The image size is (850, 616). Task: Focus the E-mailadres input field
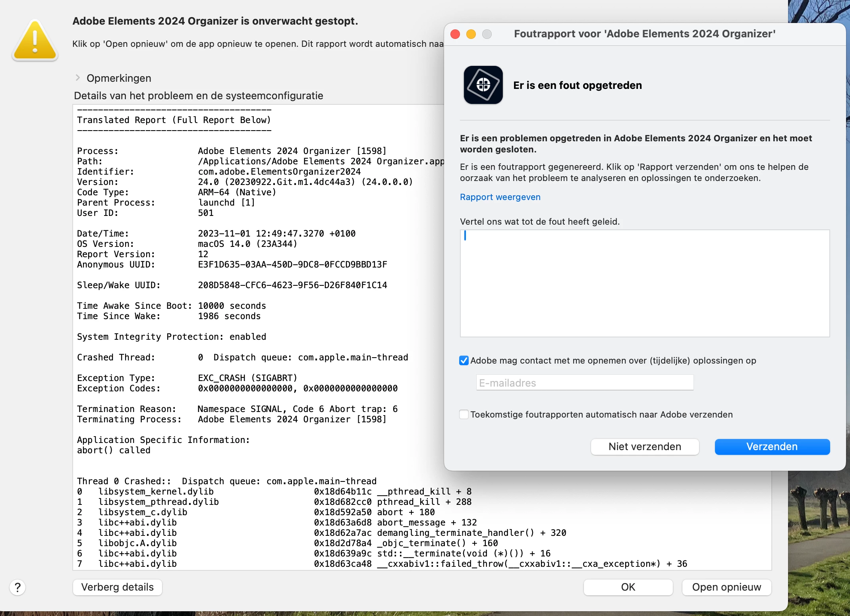(x=585, y=383)
